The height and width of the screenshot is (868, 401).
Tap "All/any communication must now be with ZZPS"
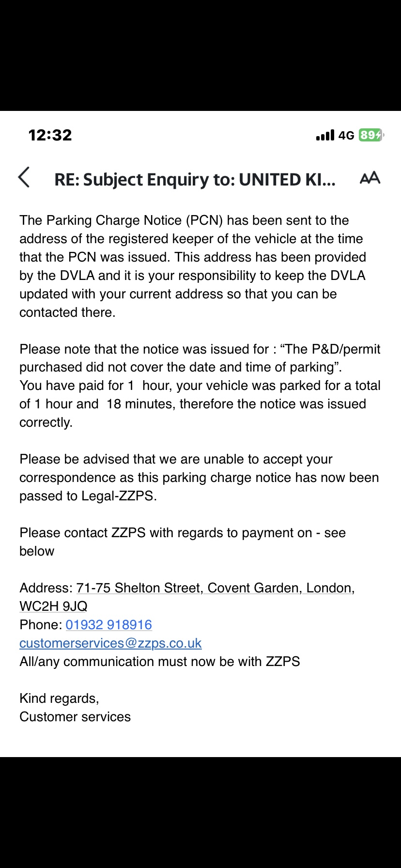159,662
